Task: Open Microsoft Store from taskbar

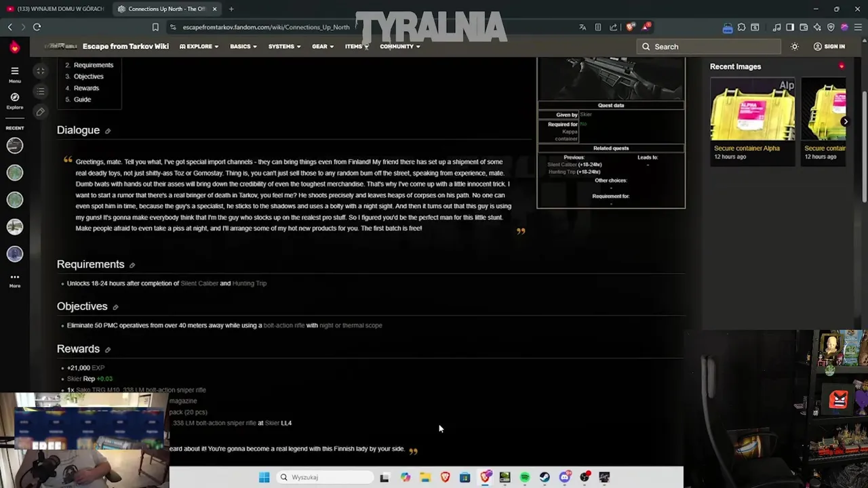Action: 465,477
